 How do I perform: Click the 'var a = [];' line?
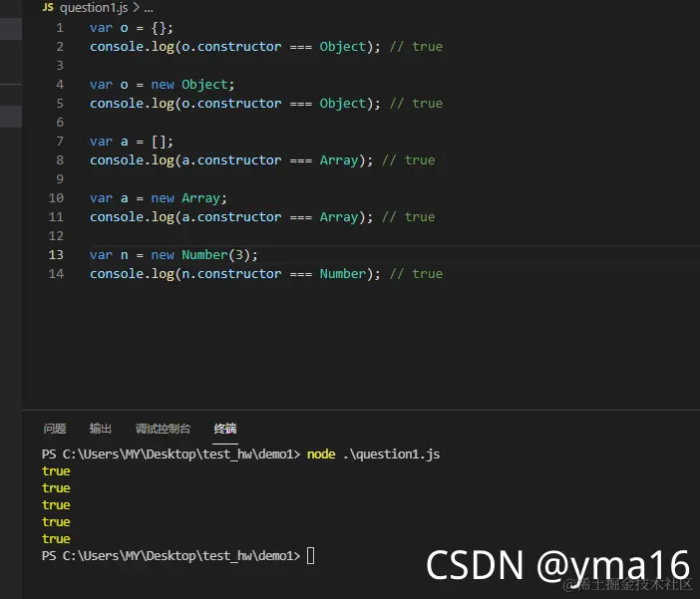tap(132, 142)
